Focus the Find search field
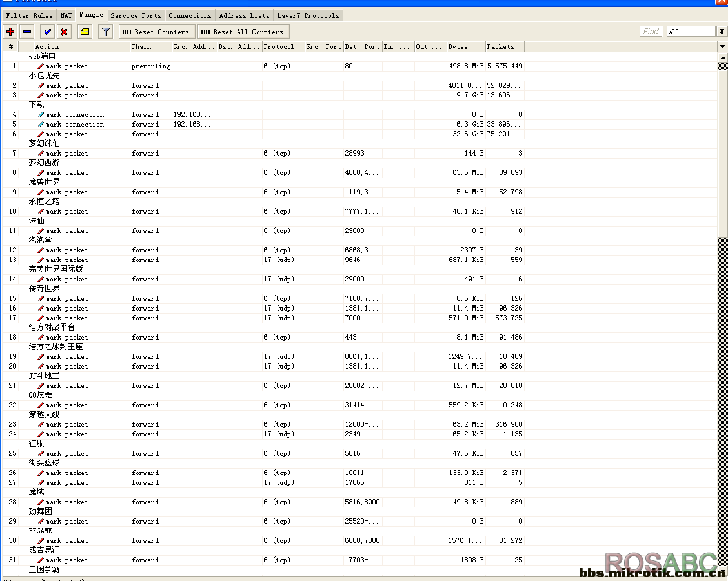The height and width of the screenshot is (581, 728). (651, 32)
